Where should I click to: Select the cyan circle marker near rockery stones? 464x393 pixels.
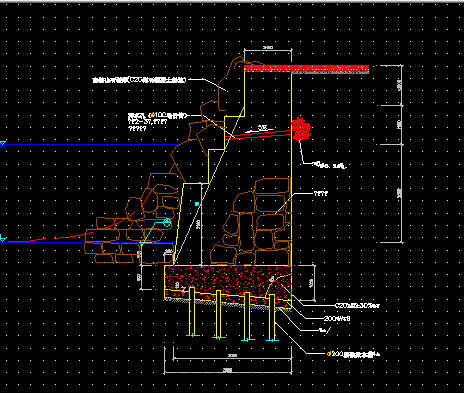(167, 222)
